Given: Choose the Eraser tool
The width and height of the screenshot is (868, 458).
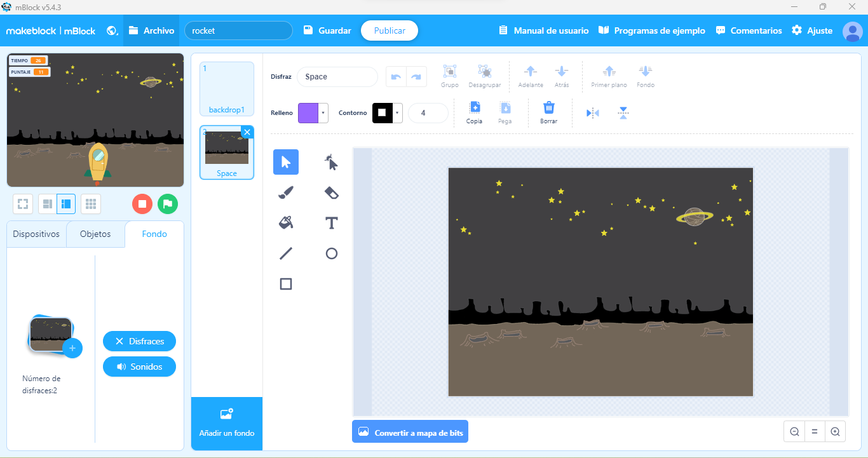Looking at the screenshot, I should [x=331, y=192].
